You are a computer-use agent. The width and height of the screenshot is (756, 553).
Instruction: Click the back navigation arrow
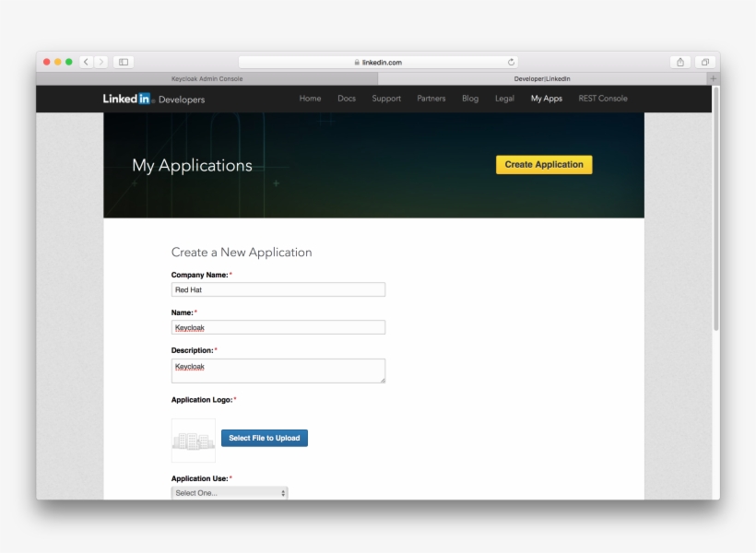point(86,61)
